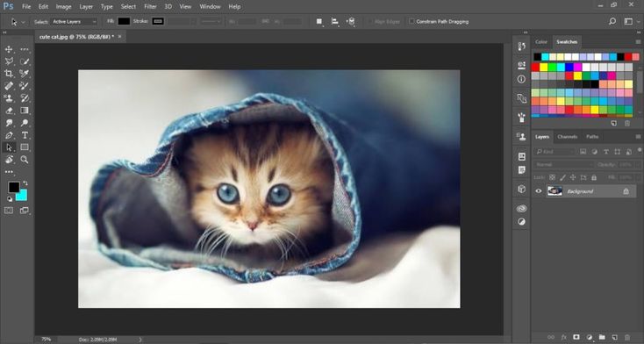Viewport: 644px width, 344px height.
Task: Select the Eraser tool
Action: pos(9,111)
